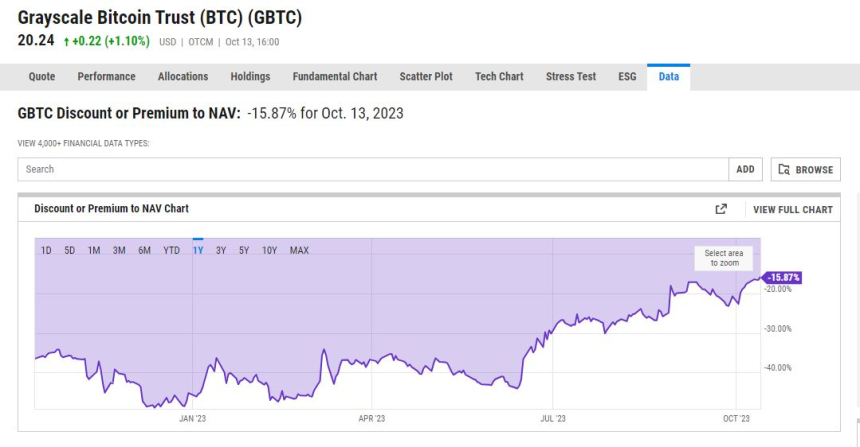Screen dimensions: 860x447
Task: Set chart range to 10Y
Action: click(x=269, y=251)
